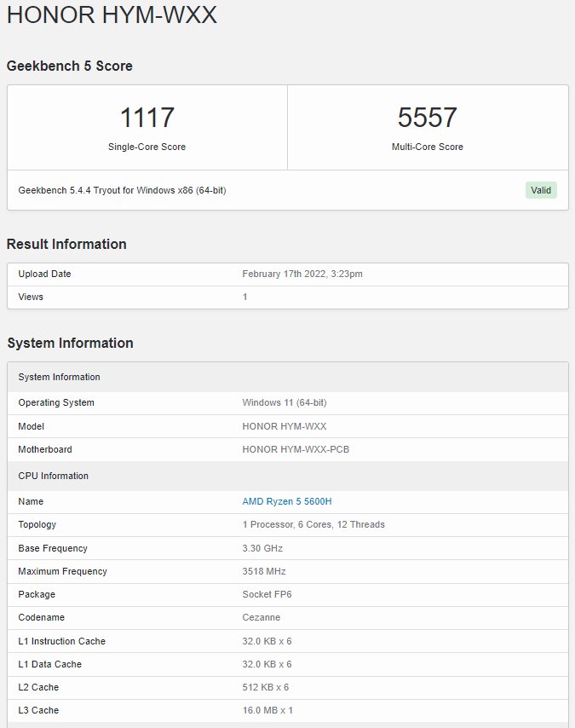This screenshot has width=575, height=728.
Task: Click the L1 Data Cache label
Action: click(x=49, y=664)
